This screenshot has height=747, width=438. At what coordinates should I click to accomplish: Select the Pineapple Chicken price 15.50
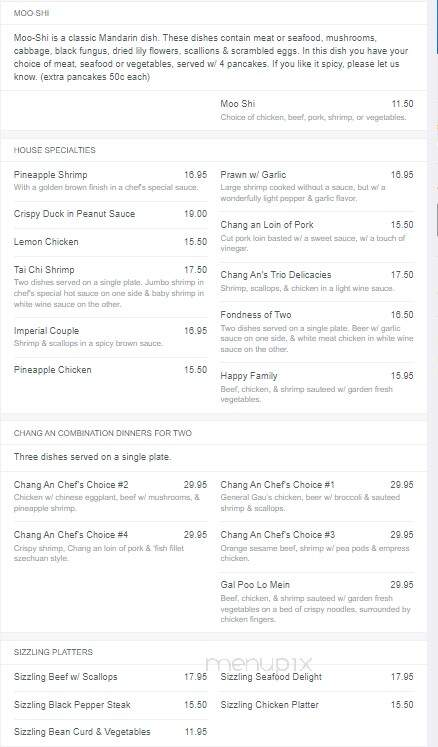195,370
